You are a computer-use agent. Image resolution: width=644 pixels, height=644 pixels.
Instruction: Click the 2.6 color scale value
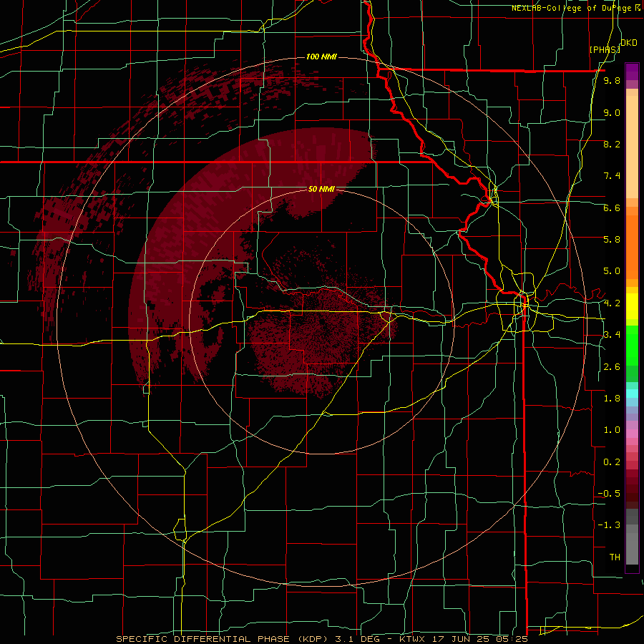click(612, 367)
